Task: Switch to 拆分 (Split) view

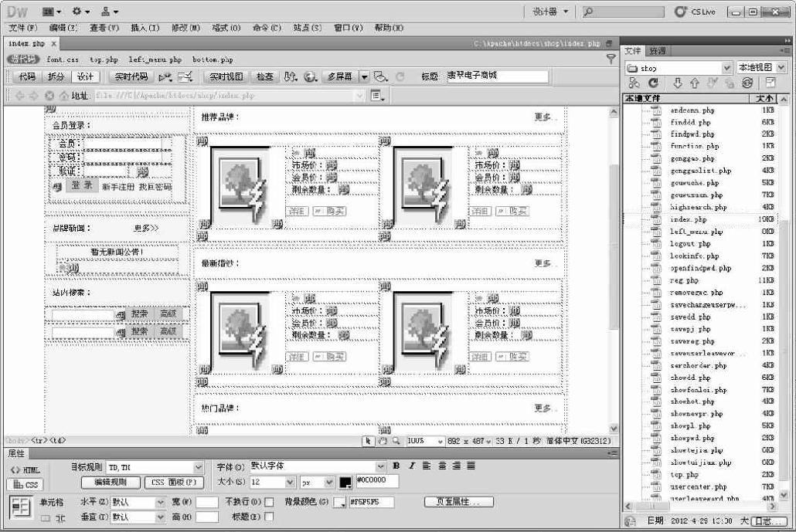Action: tap(56, 76)
